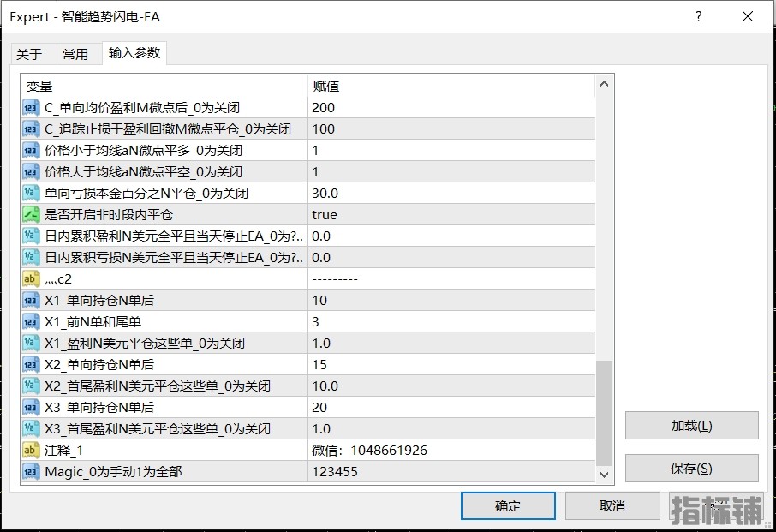
Task: Click the 取消 cancel button
Action: [612, 505]
